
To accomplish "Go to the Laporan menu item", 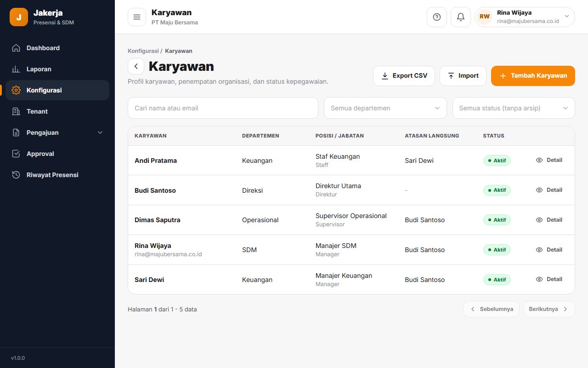I will click(x=57, y=69).
